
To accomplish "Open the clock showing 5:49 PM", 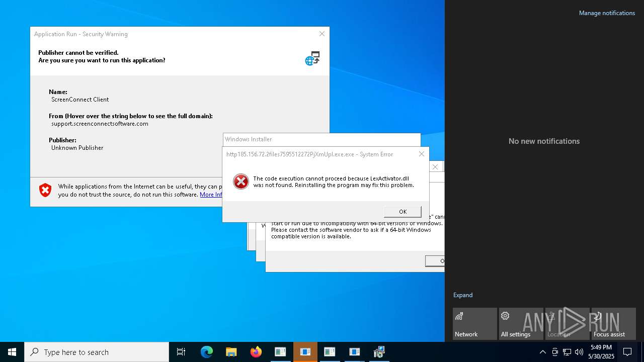I will pyautogui.click(x=601, y=352).
